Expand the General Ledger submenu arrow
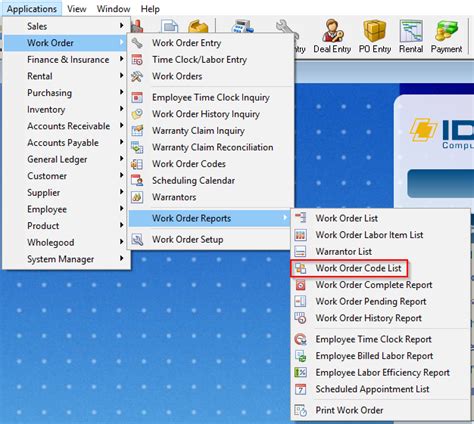474x424 pixels. [x=122, y=159]
